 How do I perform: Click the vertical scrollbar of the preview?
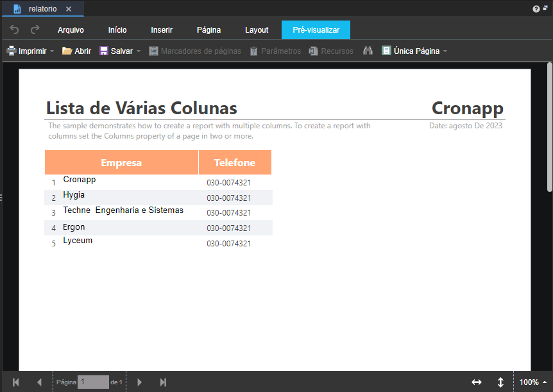click(550, 127)
